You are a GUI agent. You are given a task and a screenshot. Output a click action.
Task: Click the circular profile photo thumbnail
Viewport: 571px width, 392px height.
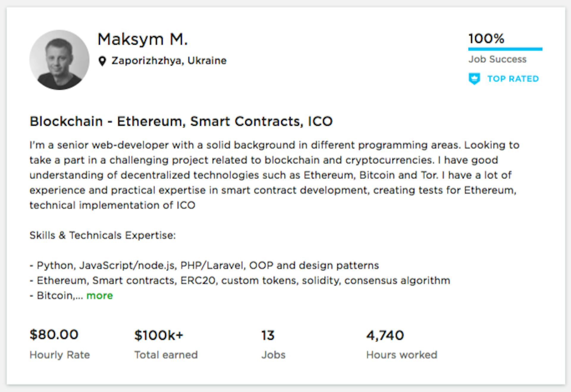point(59,60)
